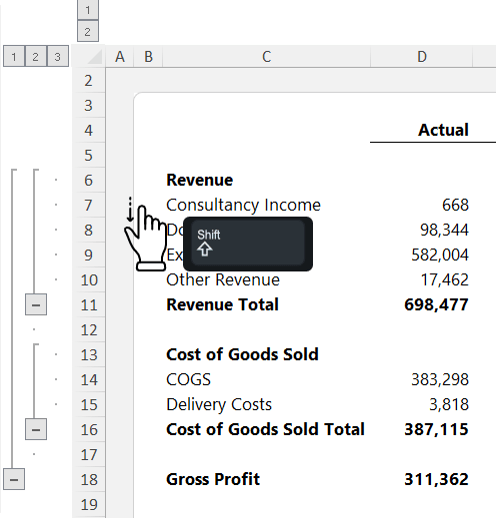Click the Cost of Goods Sold Total cell
Viewport: 496px width, 518px height.
pyautogui.click(x=265, y=429)
